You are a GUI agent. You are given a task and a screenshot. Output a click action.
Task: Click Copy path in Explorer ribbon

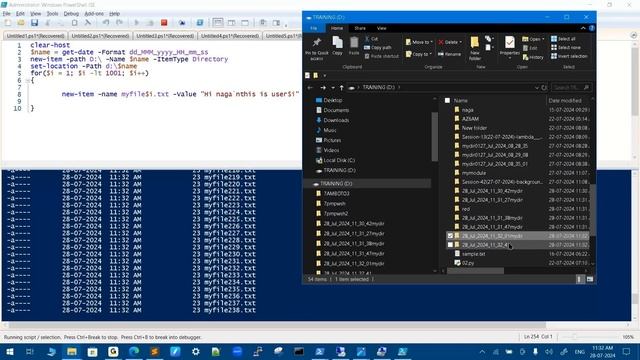point(378,47)
